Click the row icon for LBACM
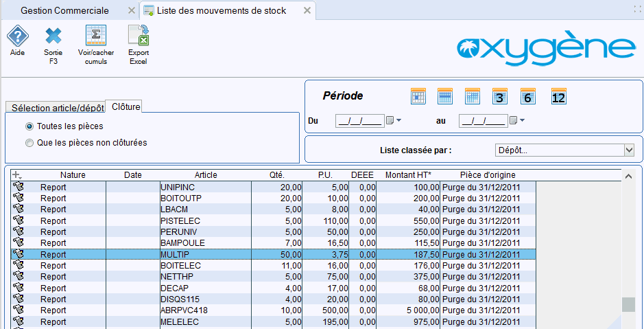Image resolution: width=644 pixels, height=329 pixels. click(18, 209)
